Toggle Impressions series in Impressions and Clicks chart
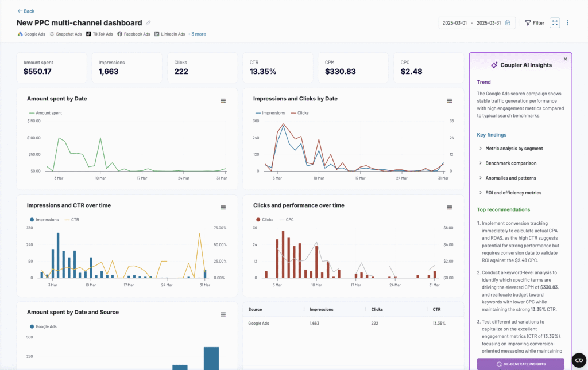588x370 pixels. [x=270, y=113]
